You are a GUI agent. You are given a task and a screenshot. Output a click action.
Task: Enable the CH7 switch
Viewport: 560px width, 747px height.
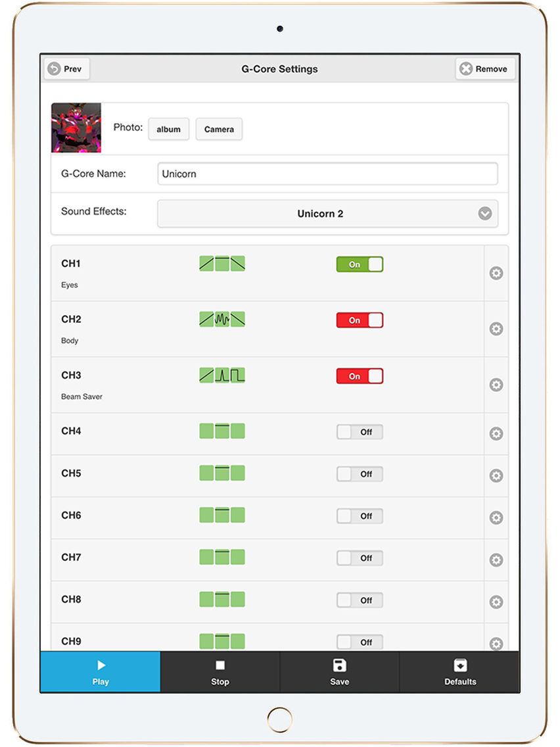[x=360, y=558]
